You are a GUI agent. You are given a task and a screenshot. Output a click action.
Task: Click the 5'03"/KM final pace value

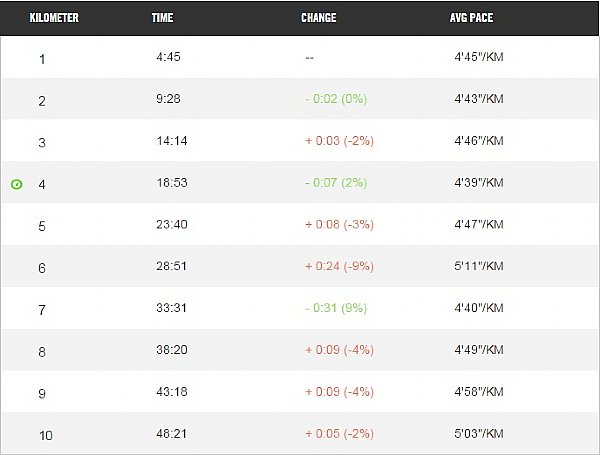click(479, 433)
